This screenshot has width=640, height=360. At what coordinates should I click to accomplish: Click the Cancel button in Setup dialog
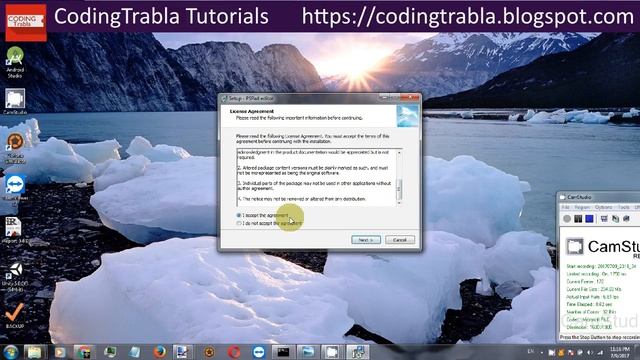pos(400,240)
